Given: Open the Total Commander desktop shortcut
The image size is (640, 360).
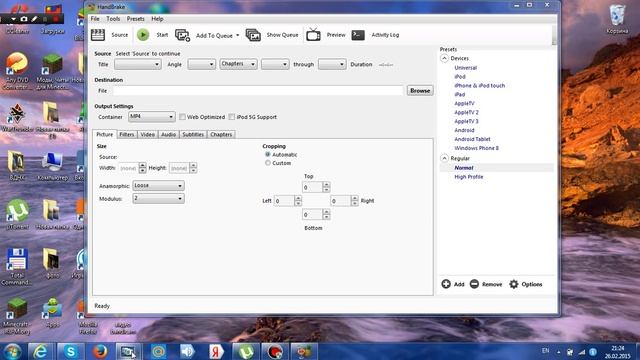Looking at the screenshot, I should coord(17,267).
